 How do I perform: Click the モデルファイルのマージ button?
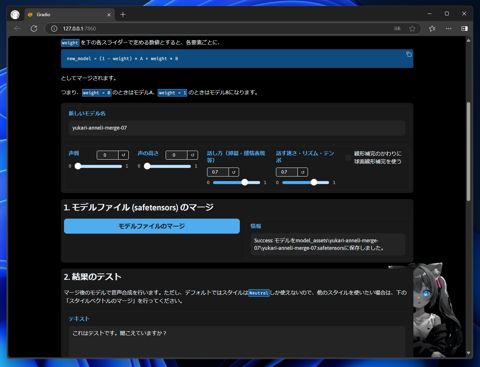coord(152,226)
